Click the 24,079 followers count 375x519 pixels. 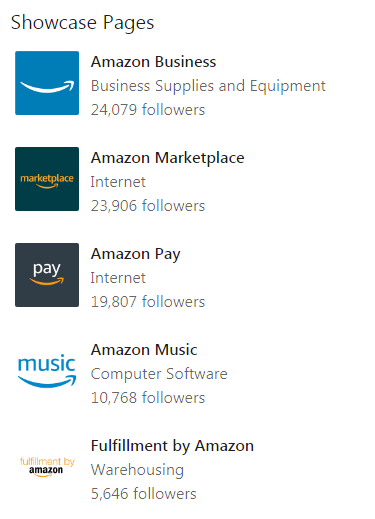point(148,110)
